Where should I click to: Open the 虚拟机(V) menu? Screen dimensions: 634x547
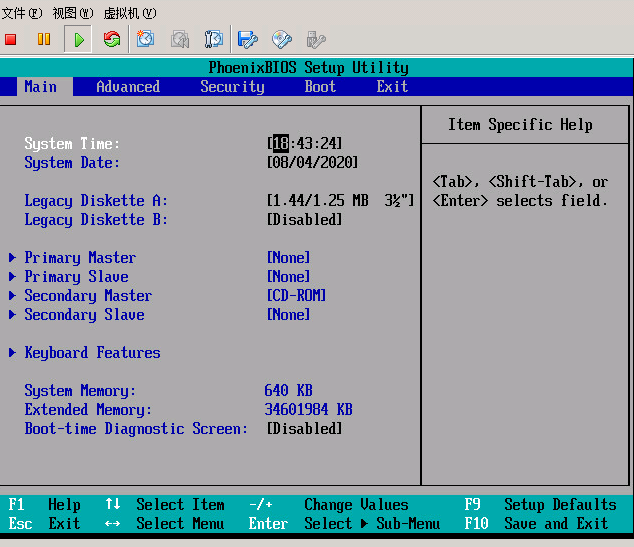[x=130, y=13]
